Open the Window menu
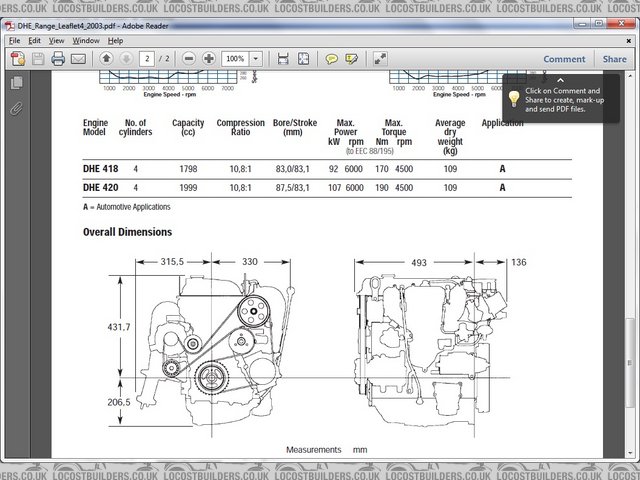Screen dimensions: 640x480 point(86,41)
